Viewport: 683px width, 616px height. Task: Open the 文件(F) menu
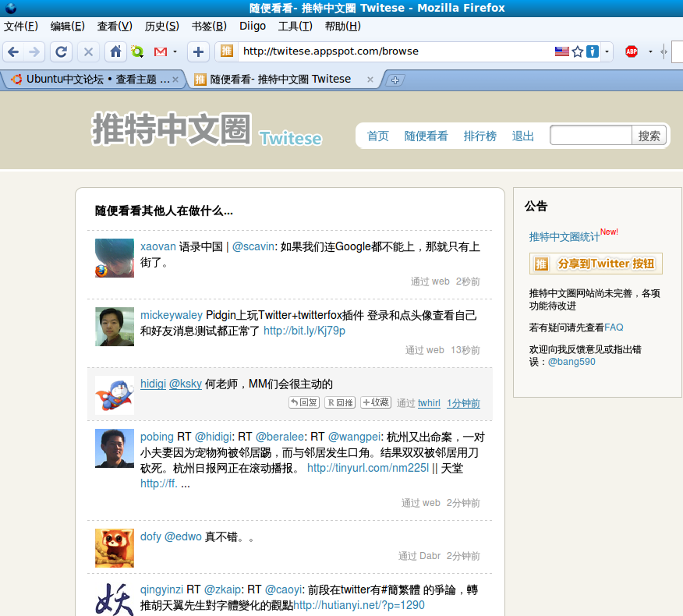click(21, 27)
